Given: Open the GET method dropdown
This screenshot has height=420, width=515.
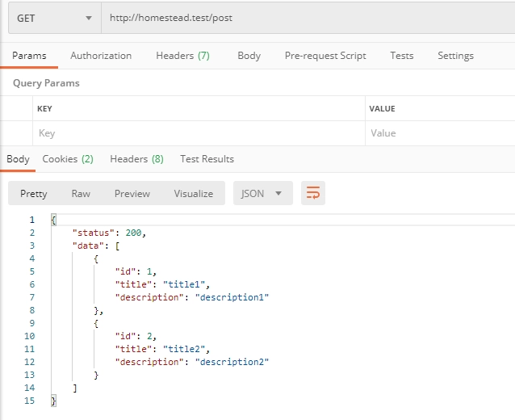Looking at the screenshot, I should pos(54,18).
